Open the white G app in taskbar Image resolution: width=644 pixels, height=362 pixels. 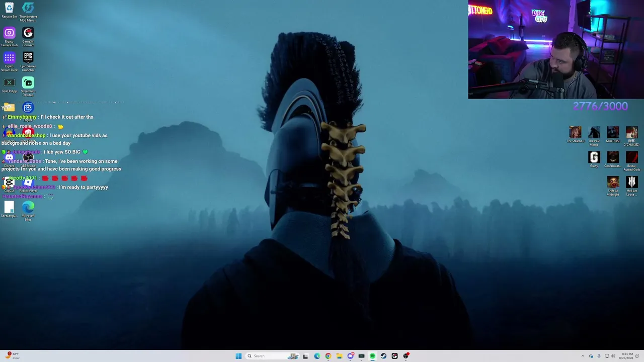tap(394, 356)
